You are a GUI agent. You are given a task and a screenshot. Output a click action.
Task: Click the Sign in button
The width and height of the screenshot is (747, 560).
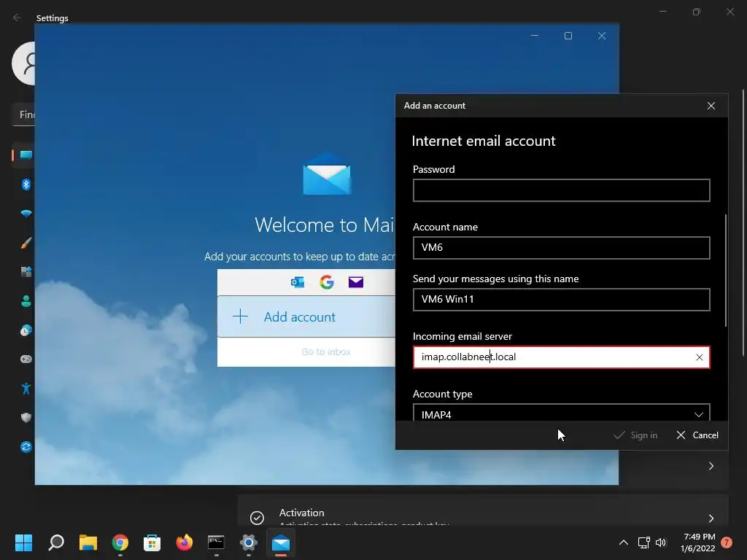[635, 435]
